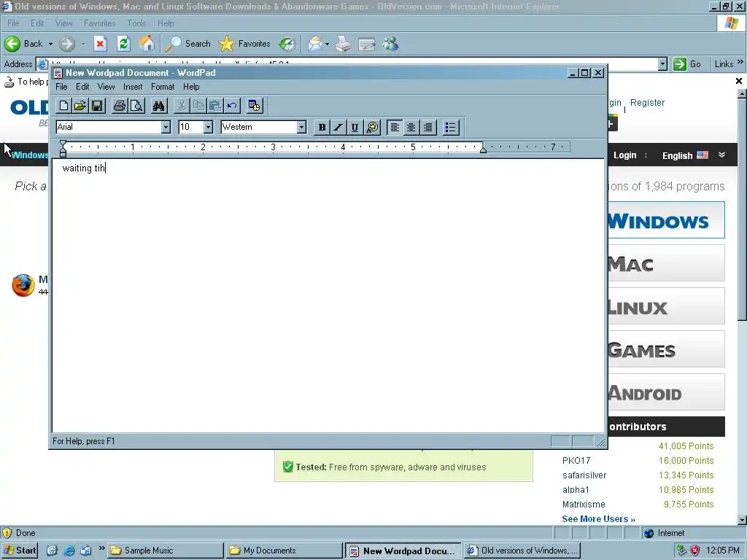Click the New document icon in WordPad
This screenshot has width=747, height=560.
(x=63, y=106)
